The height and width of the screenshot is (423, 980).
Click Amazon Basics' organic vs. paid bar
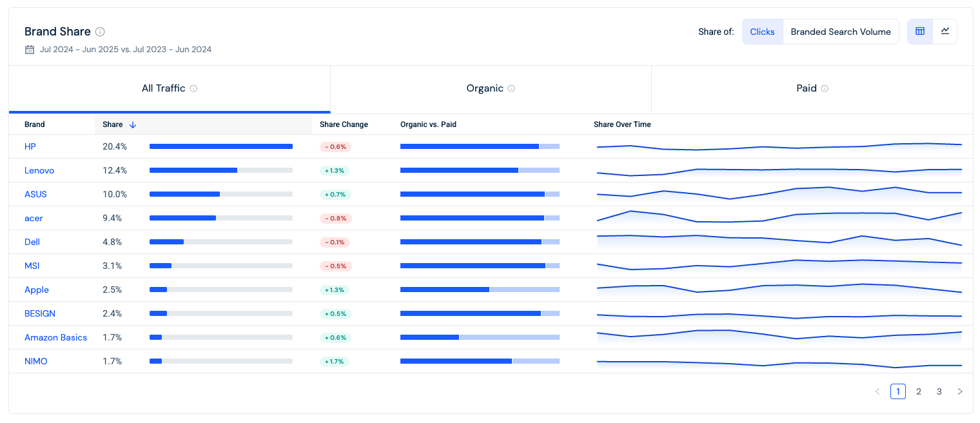click(x=480, y=337)
